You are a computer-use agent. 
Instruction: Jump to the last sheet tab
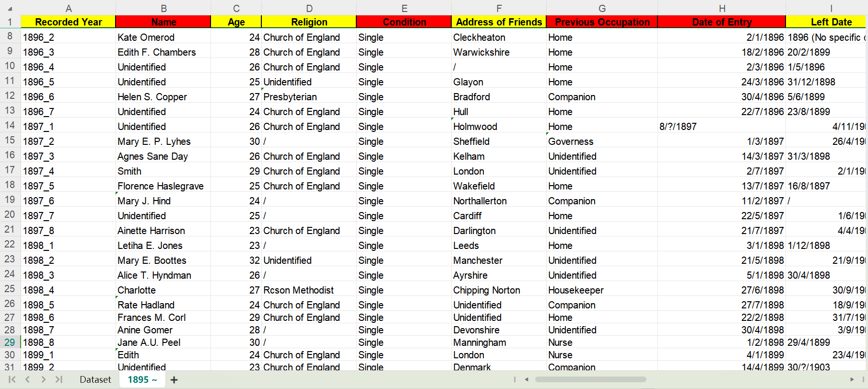(59, 379)
